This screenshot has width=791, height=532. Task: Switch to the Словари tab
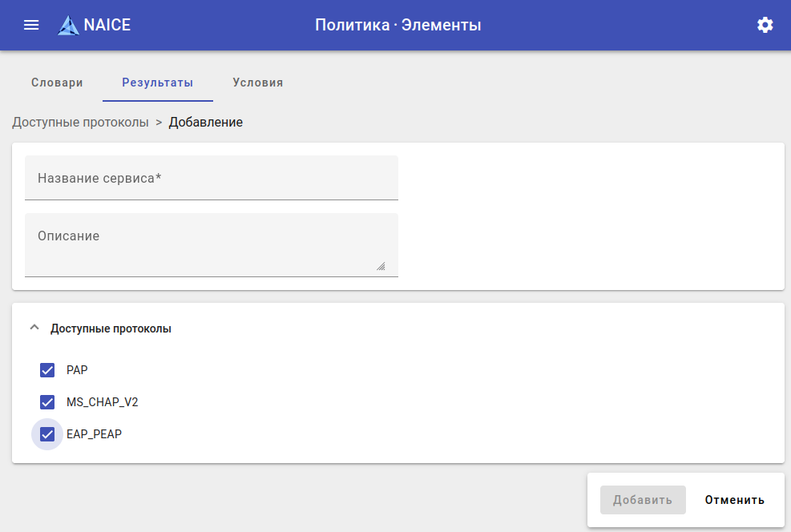coord(57,83)
